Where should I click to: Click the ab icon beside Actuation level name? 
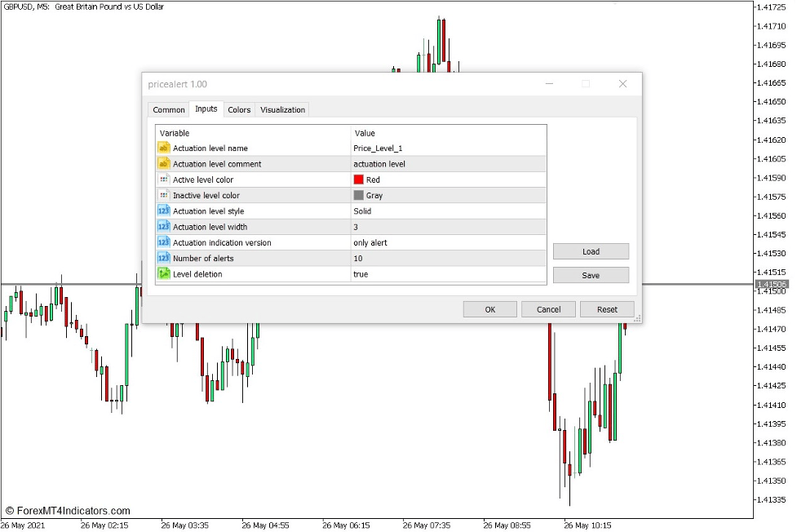pyautogui.click(x=163, y=149)
